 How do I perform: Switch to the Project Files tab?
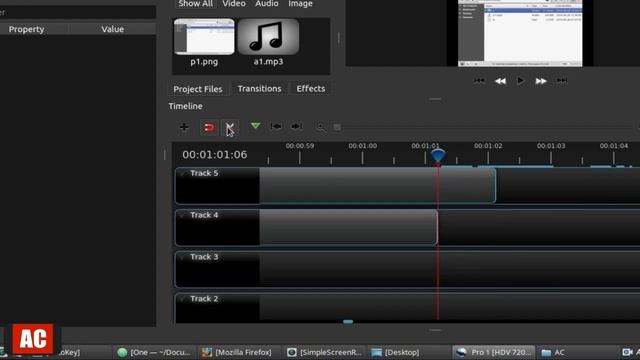(198, 89)
